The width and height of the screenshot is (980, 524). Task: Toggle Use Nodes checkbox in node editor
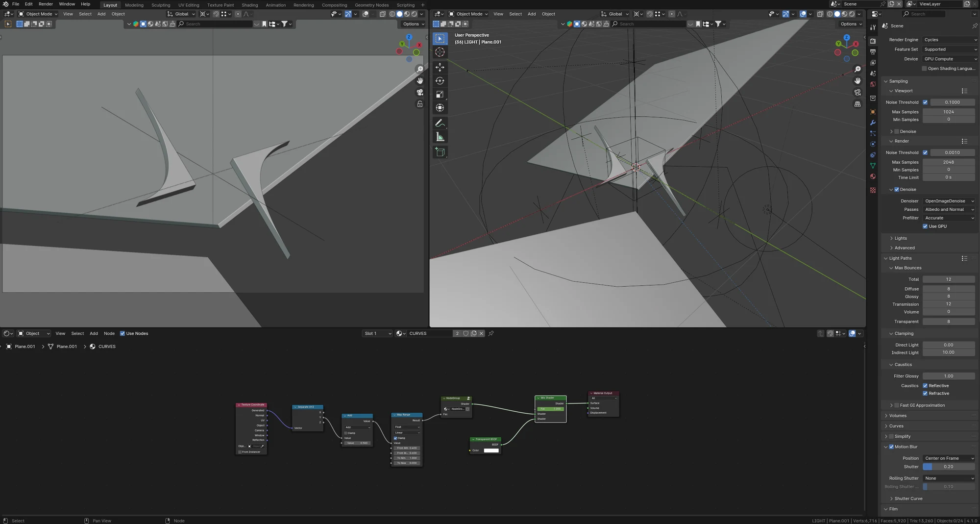tap(122, 333)
